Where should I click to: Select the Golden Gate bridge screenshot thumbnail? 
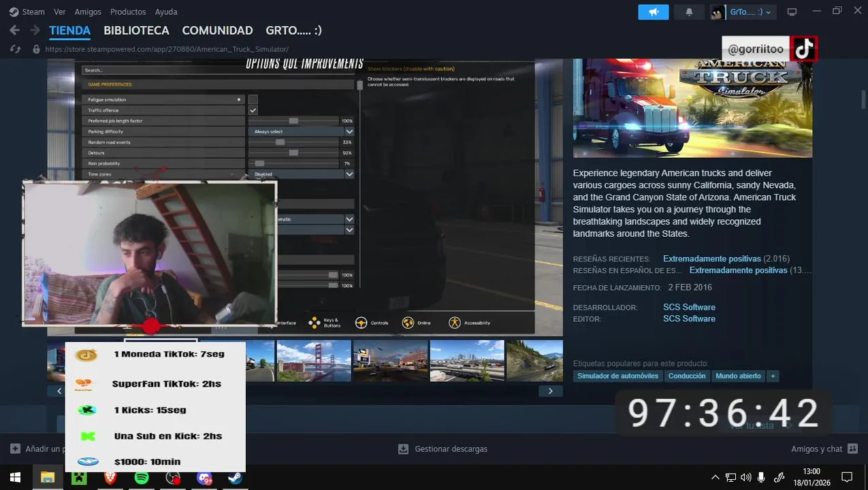tap(314, 361)
